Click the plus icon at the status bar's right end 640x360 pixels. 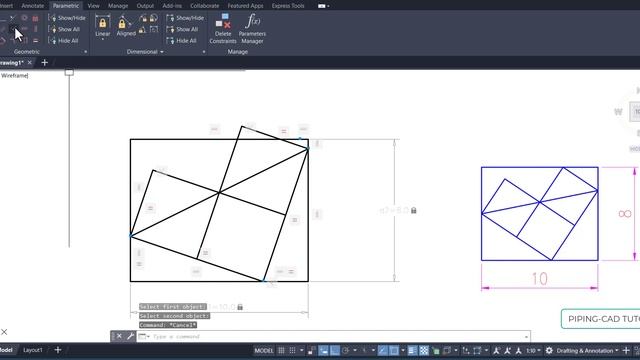coord(626,350)
